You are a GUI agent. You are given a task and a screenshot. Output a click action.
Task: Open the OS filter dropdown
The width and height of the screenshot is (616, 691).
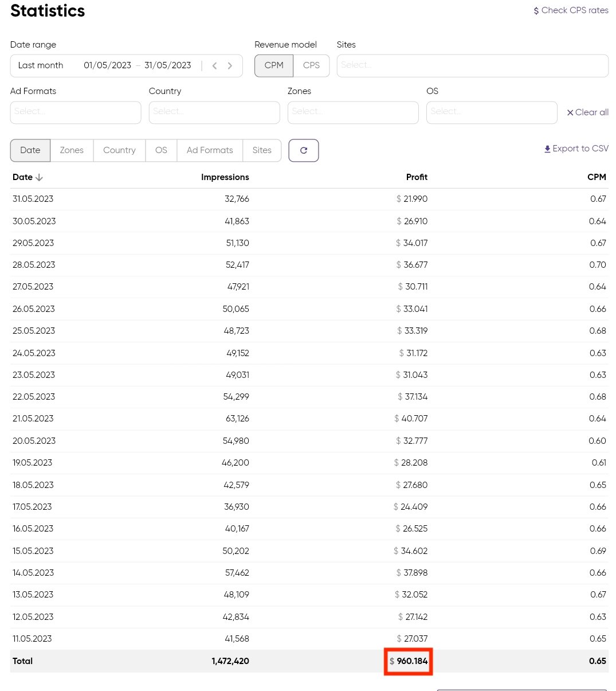(x=491, y=112)
